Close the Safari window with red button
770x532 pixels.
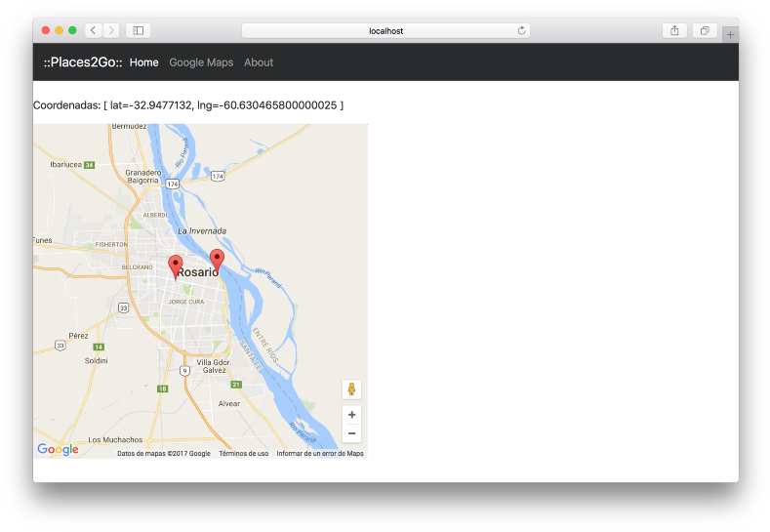click(46, 30)
